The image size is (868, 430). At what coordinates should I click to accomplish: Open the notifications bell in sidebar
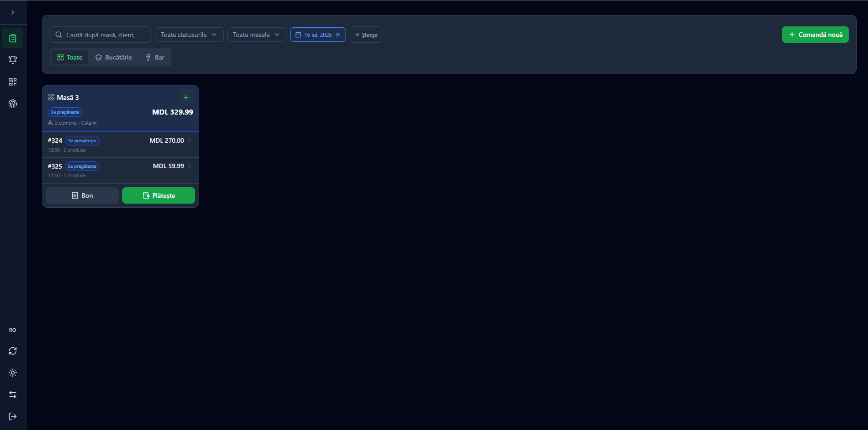(x=13, y=60)
